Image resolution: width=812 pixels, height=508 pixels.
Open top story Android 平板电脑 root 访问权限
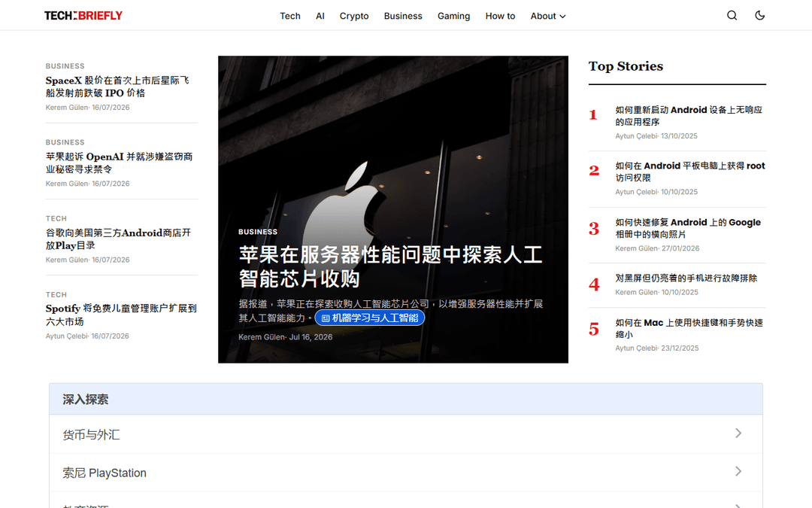pos(690,172)
